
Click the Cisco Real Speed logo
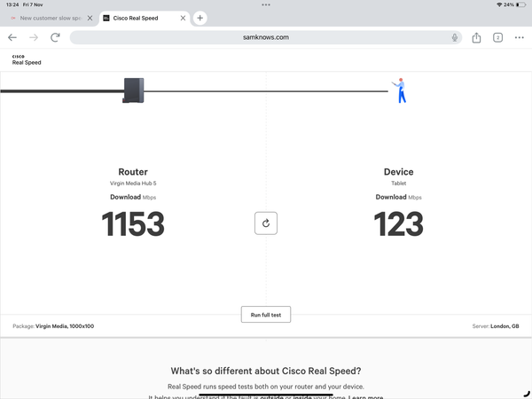[26, 59]
